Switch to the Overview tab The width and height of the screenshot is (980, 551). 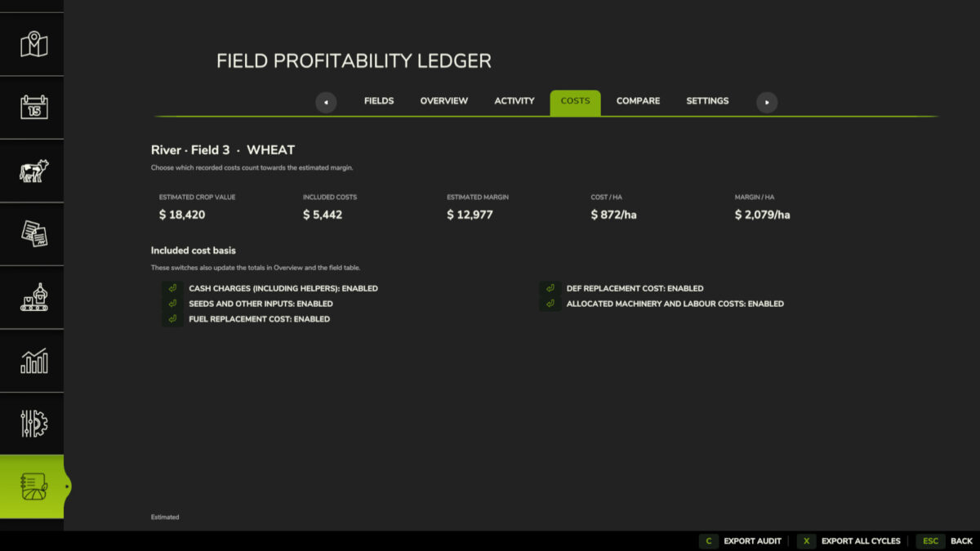click(x=444, y=101)
